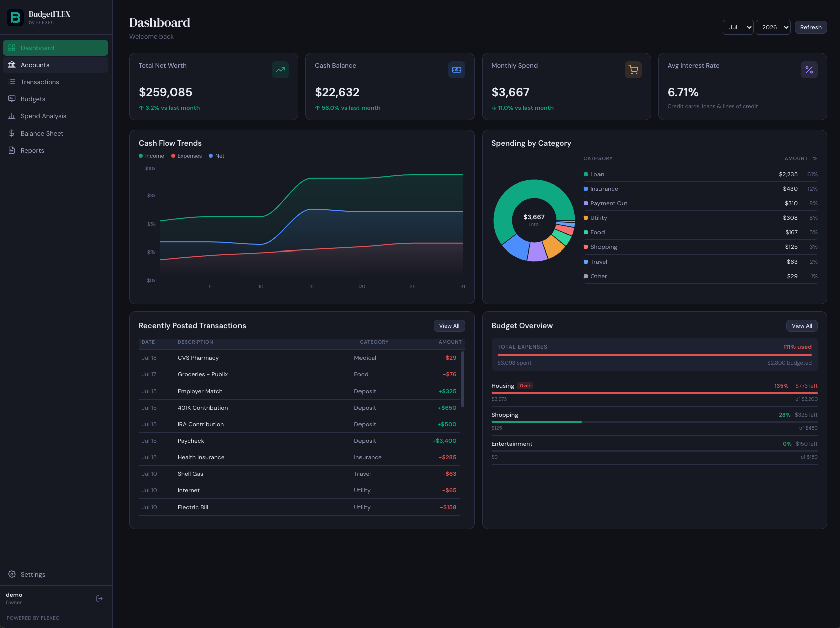The image size is (840, 628).
Task: Go to Accounts page
Action: point(55,65)
